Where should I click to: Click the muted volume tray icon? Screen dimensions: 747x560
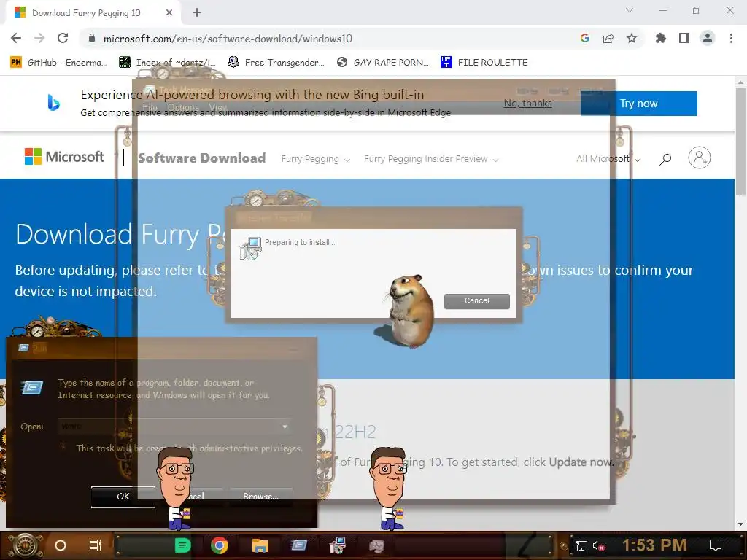[x=599, y=545]
